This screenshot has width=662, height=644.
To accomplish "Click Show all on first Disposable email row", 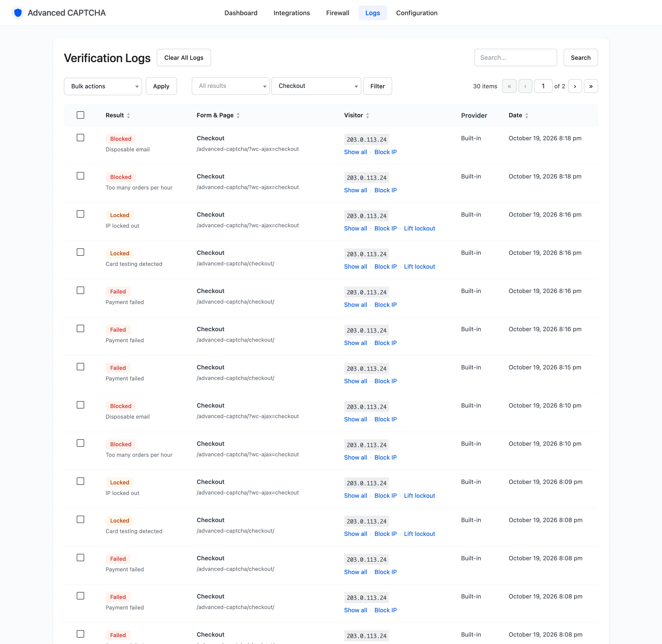I will tap(355, 152).
